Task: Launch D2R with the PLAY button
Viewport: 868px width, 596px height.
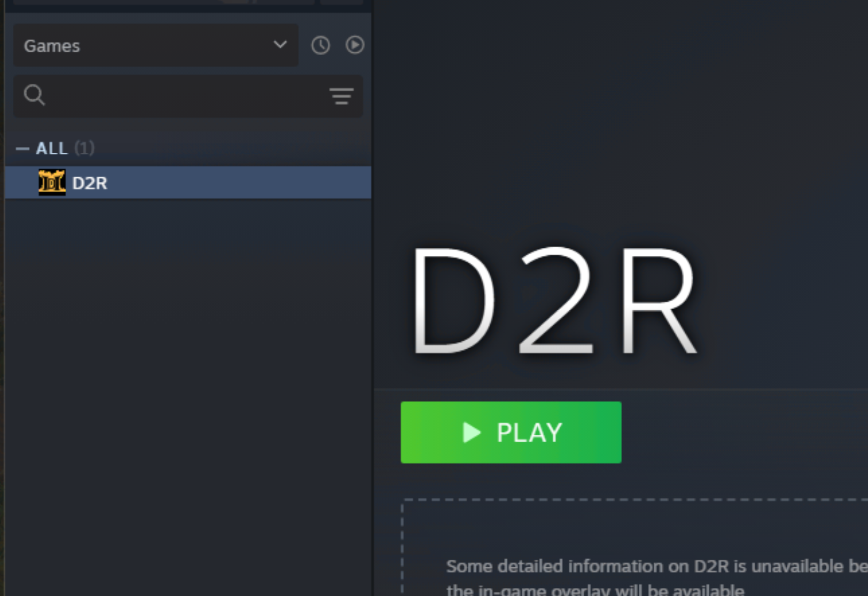Action: (x=511, y=432)
